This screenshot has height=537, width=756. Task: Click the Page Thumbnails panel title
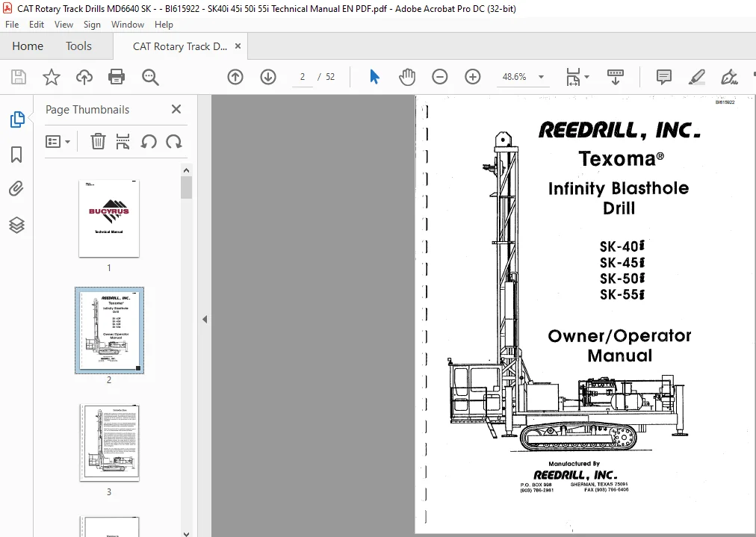point(87,110)
